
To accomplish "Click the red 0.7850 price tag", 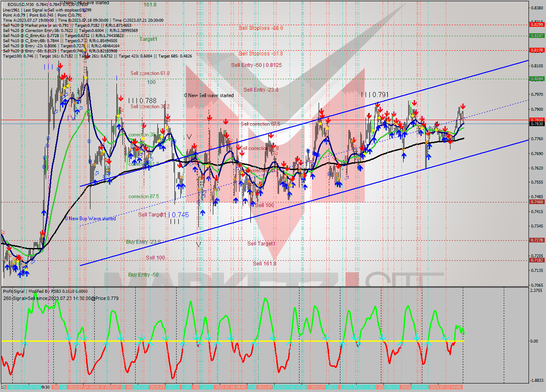I will [x=537, y=120].
